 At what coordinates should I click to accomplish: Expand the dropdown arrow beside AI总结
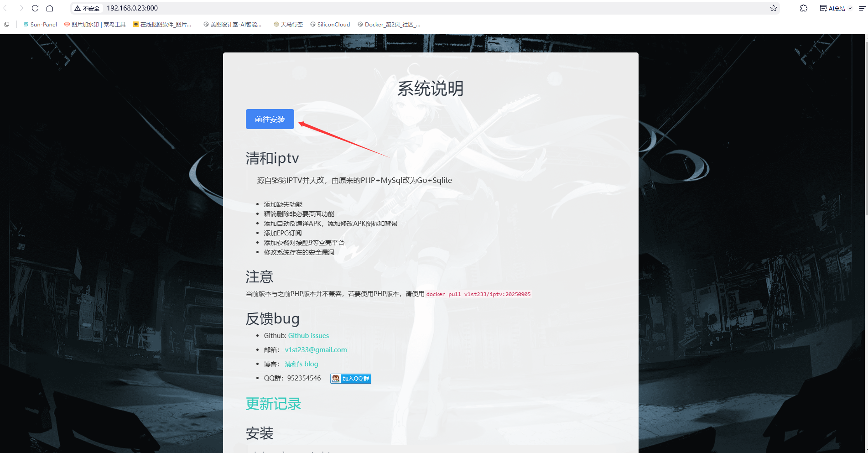click(850, 8)
